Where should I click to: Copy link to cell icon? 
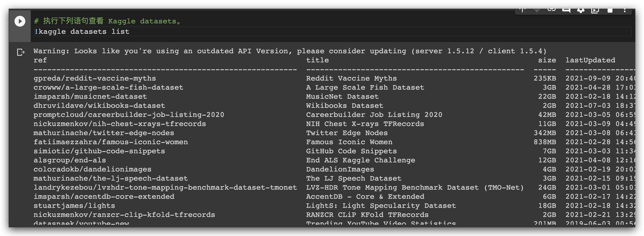pos(552,10)
